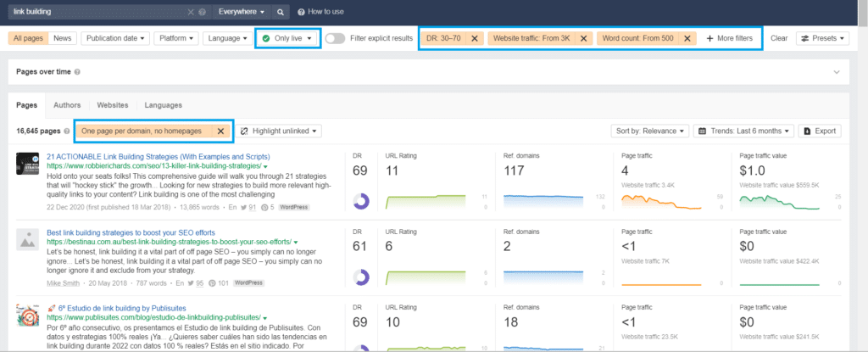Select the News option

click(x=63, y=38)
